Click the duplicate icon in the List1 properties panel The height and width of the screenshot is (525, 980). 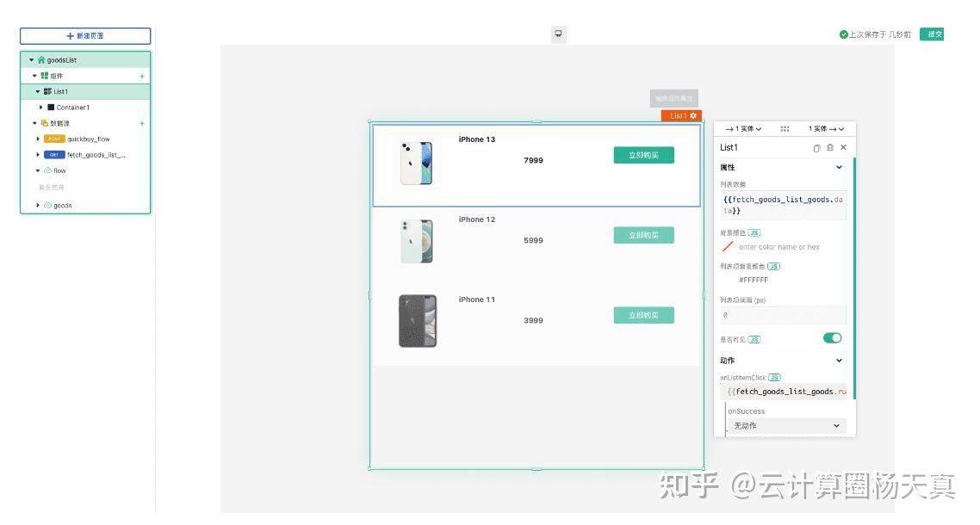816,148
